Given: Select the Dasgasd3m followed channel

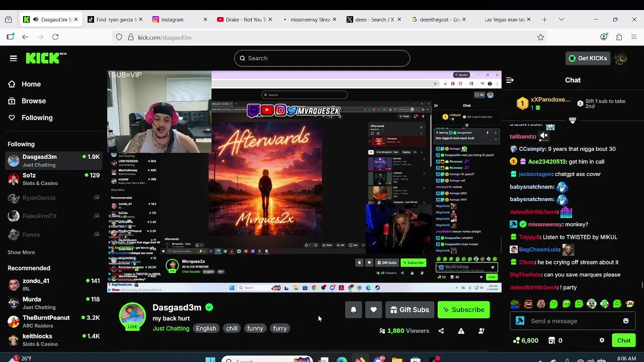Looking at the screenshot, I should click(54, 160).
